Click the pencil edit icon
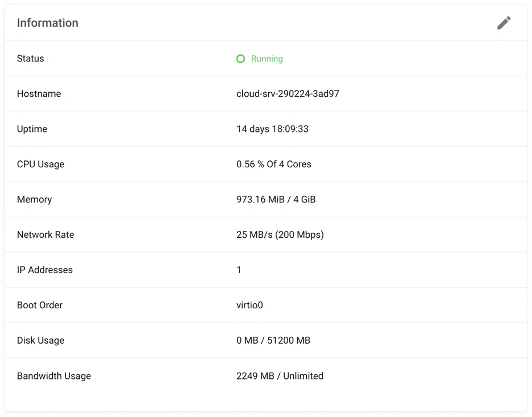 coord(504,23)
